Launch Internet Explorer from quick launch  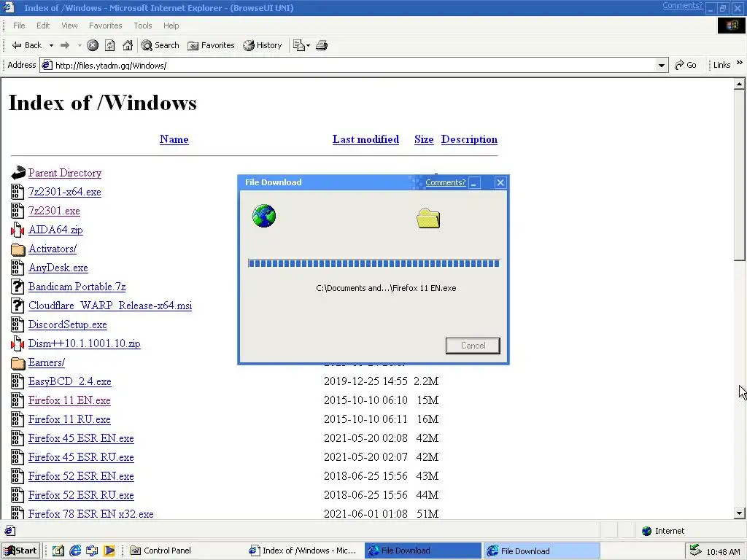(75, 551)
